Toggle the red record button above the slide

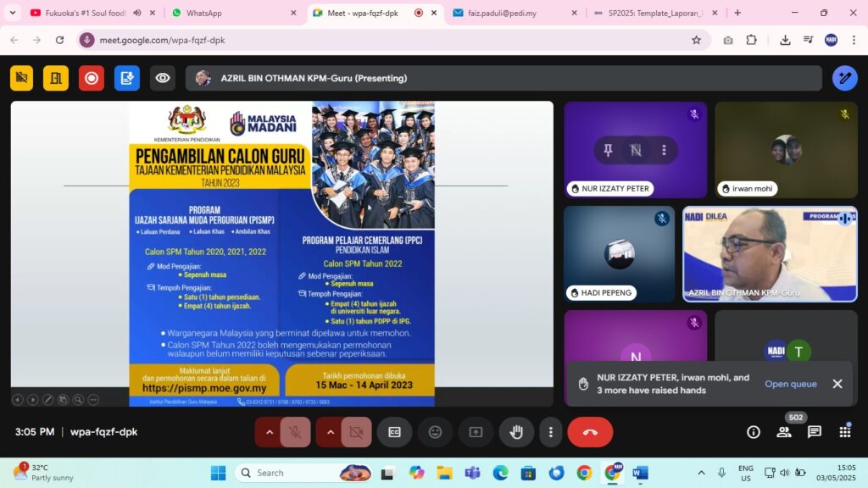pyautogui.click(x=92, y=78)
